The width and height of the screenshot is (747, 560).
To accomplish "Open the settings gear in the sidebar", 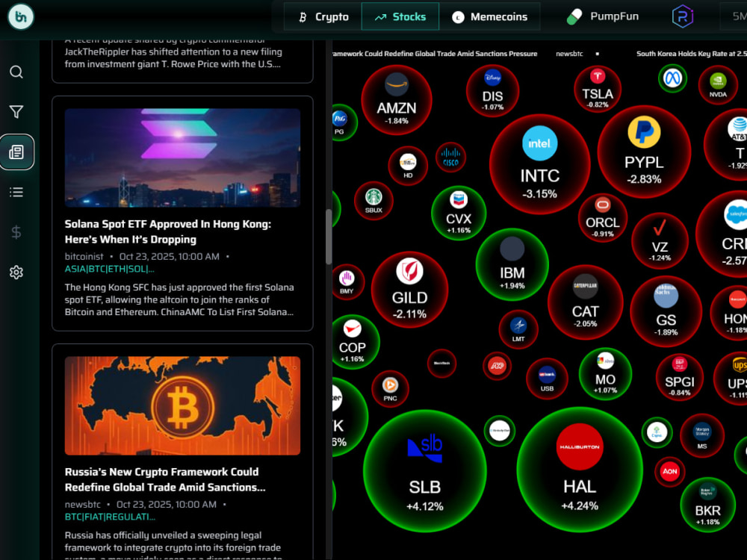I will point(16,272).
